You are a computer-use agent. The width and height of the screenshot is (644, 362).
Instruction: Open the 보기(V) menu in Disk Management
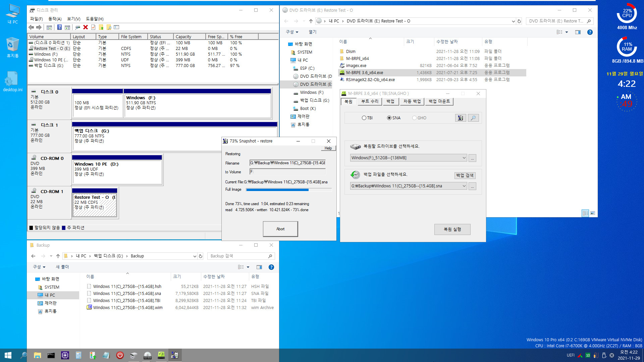[x=74, y=19]
